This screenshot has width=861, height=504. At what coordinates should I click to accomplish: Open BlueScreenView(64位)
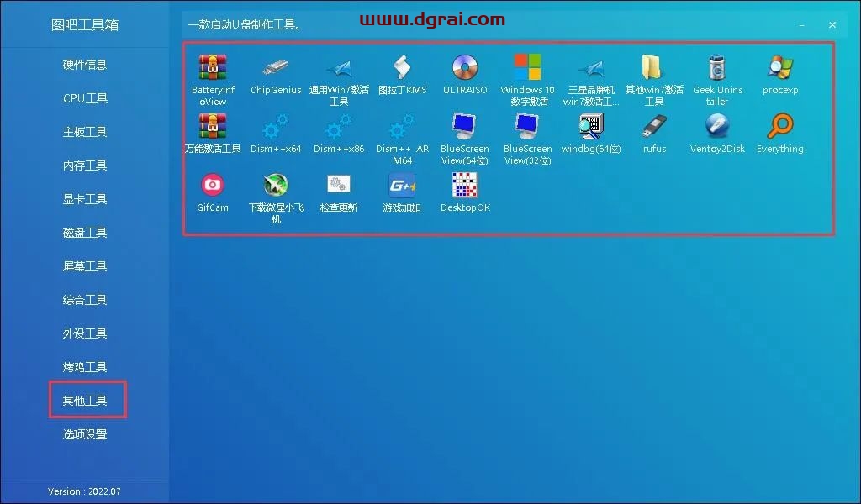[x=465, y=139]
